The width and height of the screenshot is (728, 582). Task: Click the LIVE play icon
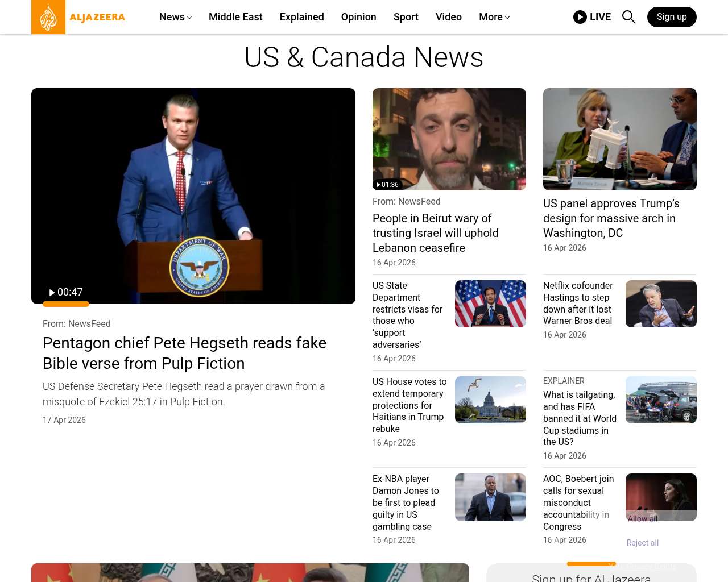coord(580,17)
